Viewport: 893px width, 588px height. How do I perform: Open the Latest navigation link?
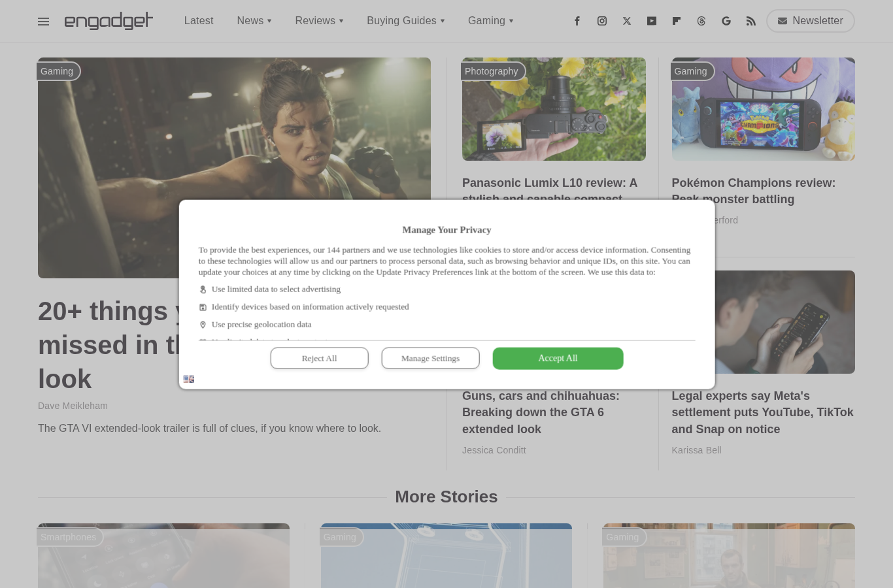199,21
